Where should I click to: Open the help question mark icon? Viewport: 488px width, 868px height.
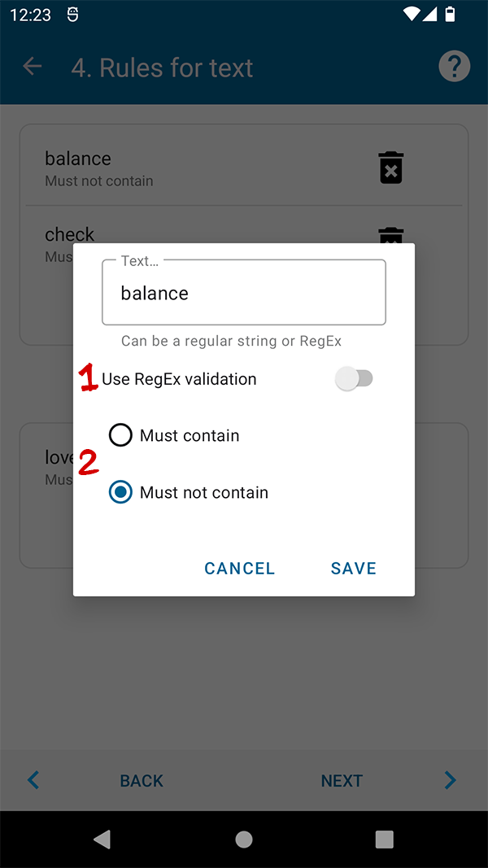[x=455, y=67]
